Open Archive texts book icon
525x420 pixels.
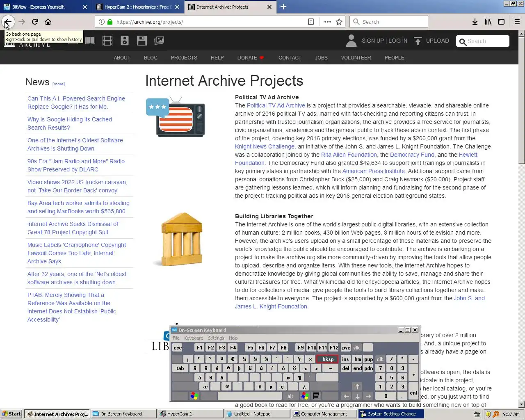pos(90,41)
